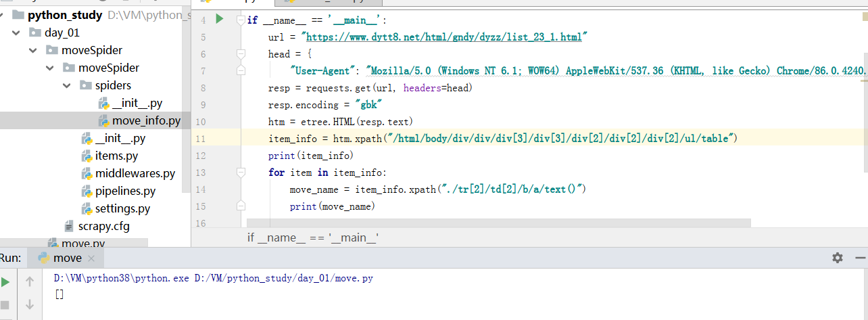868x320 pixels.
Task: Open settings.py in project tree
Action: 122,208
